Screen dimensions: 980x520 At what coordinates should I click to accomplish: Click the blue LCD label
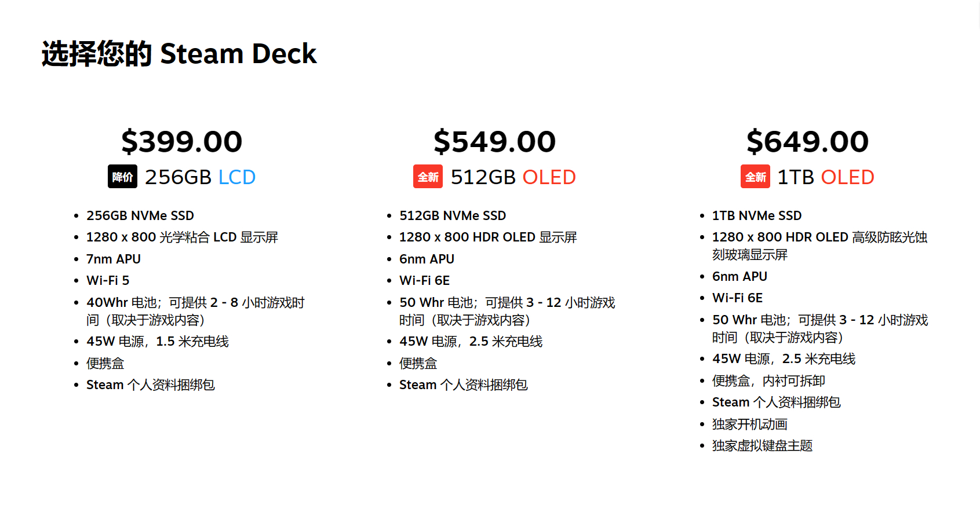pyautogui.click(x=237, y=177)
